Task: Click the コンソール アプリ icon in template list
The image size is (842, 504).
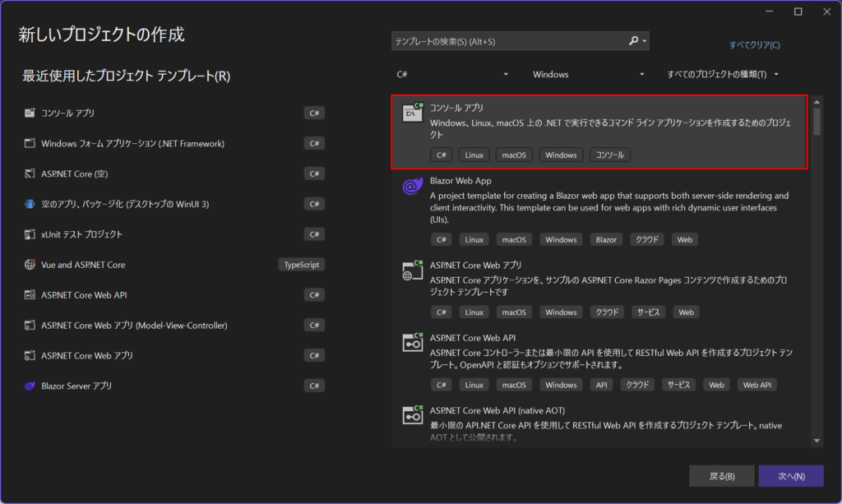Action: [x=413, y=112]
